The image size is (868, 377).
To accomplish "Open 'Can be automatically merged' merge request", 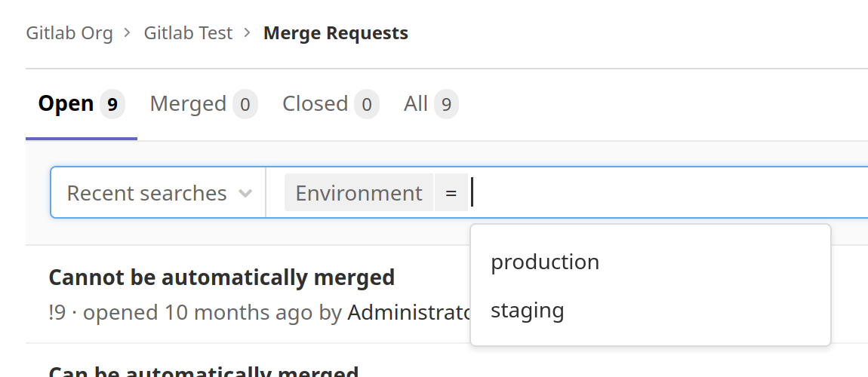I will (x=204, y=372).
